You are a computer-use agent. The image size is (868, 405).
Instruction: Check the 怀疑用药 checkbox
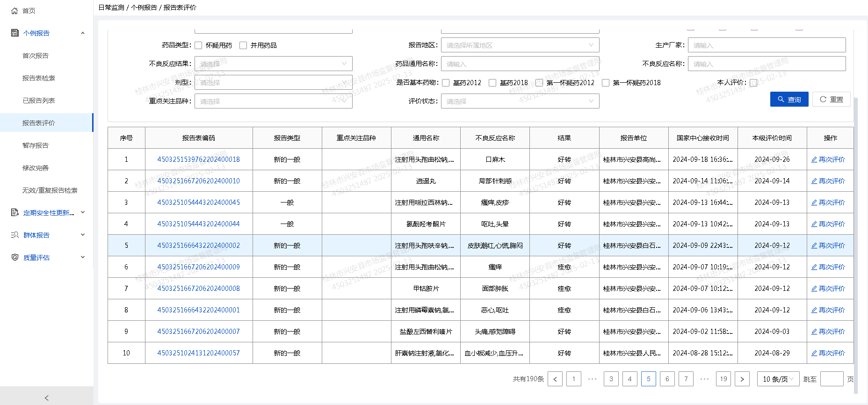coord(198,45)
